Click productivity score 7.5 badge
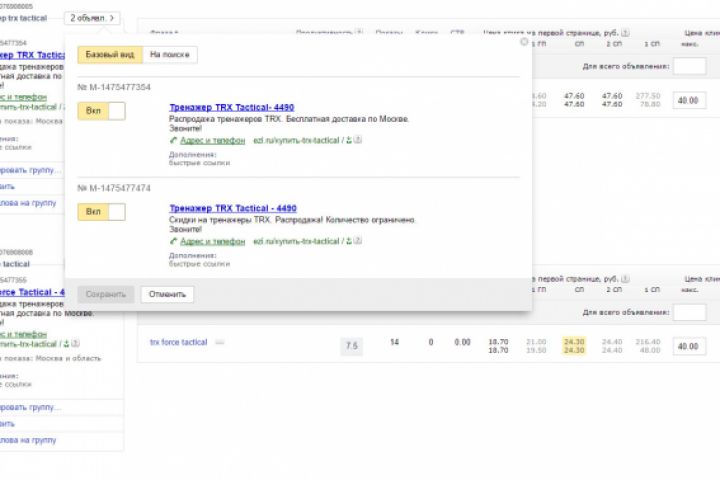The height and width of the screenshot is (480, 720). (x=352, y=346)
